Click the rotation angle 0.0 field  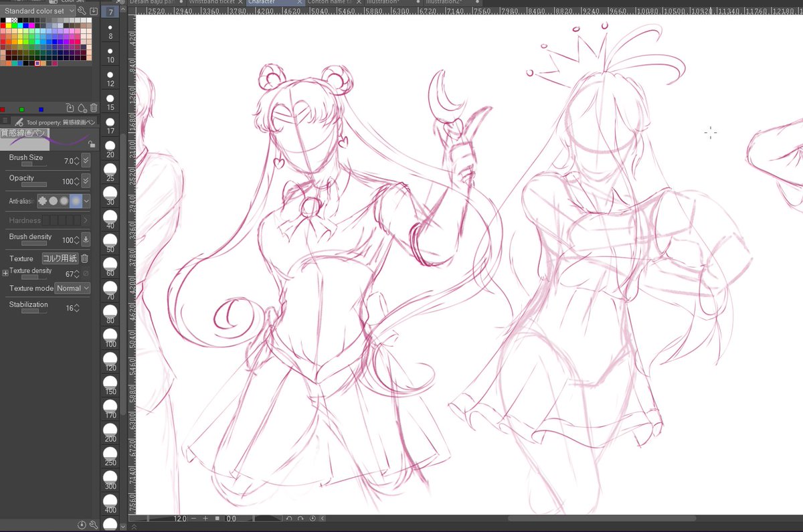[231, 519]
